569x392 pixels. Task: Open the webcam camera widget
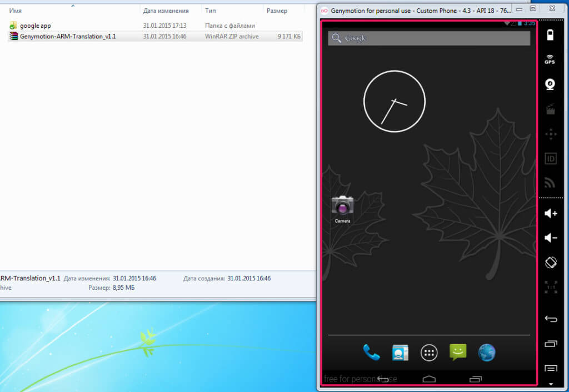[550, 84]
